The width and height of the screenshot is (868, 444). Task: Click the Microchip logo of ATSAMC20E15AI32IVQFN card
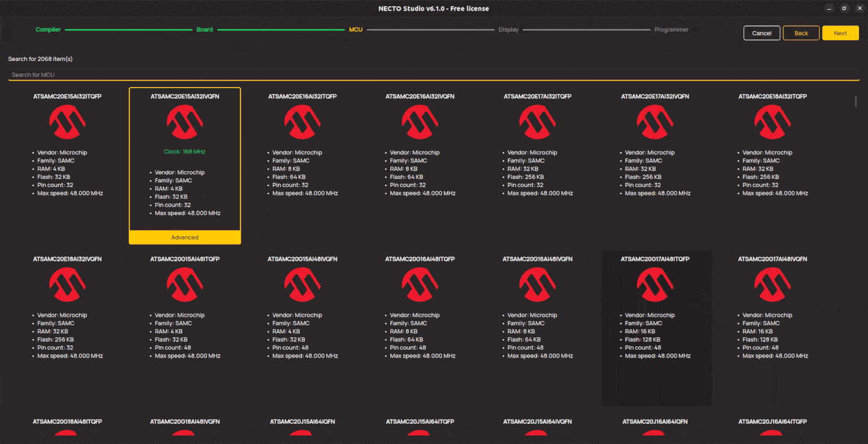pos(185,122)
